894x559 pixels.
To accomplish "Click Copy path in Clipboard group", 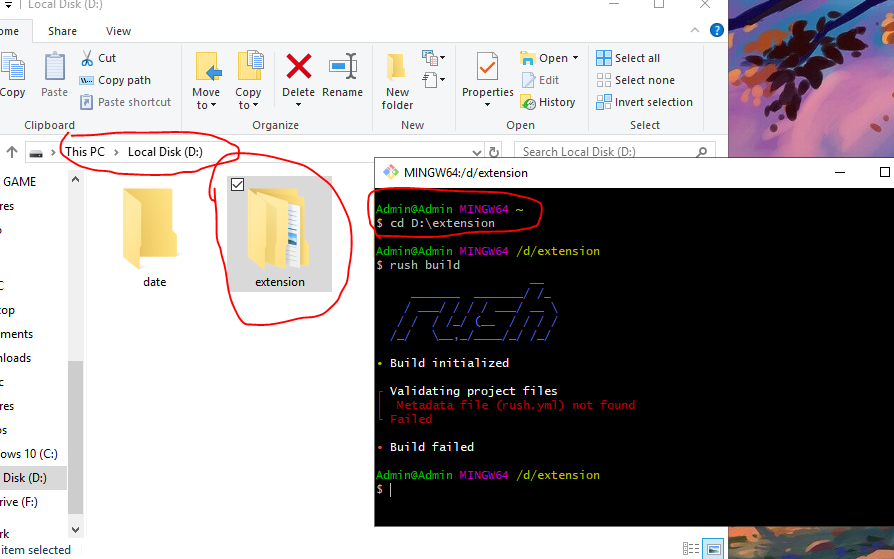I will pyautogui.click(x=116, y=80).
